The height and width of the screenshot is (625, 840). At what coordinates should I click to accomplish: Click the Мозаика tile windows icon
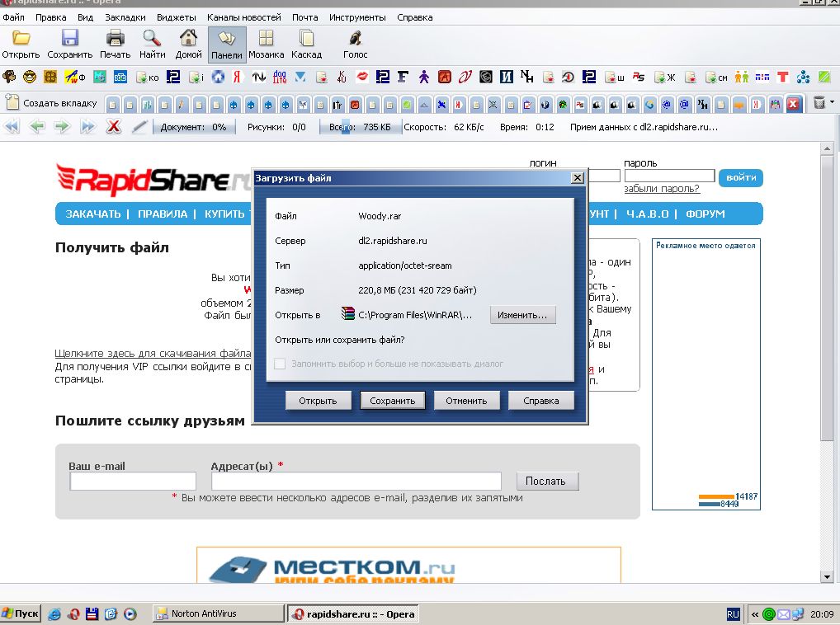click(267, 38)
